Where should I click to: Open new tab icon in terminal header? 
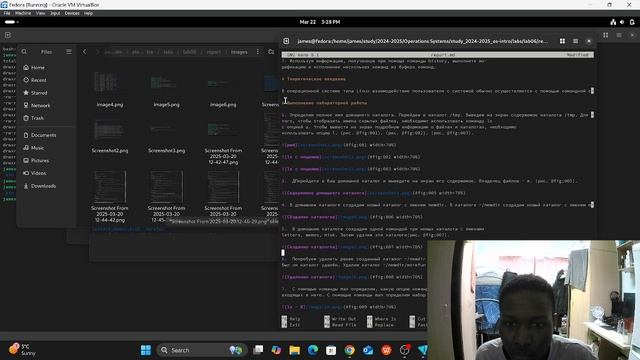point(286,41)
